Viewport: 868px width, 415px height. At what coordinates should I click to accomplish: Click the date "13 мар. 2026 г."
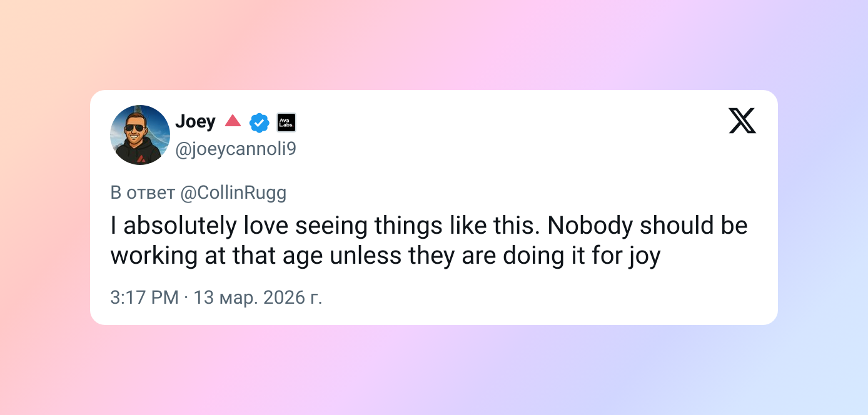click(x=258, y=297)
